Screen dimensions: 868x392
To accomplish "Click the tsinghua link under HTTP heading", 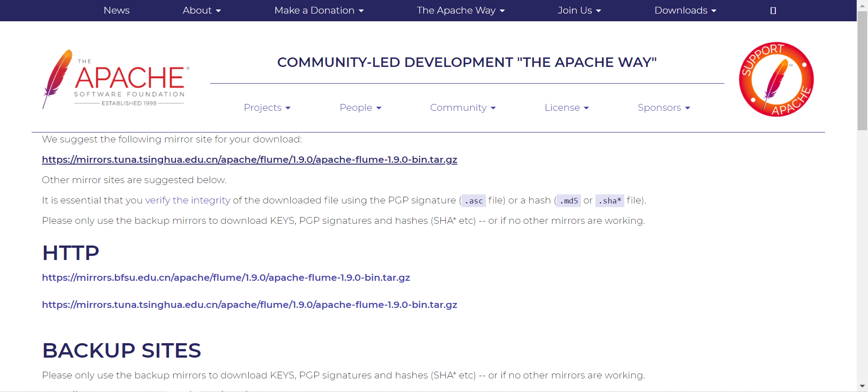I will 250,305.
